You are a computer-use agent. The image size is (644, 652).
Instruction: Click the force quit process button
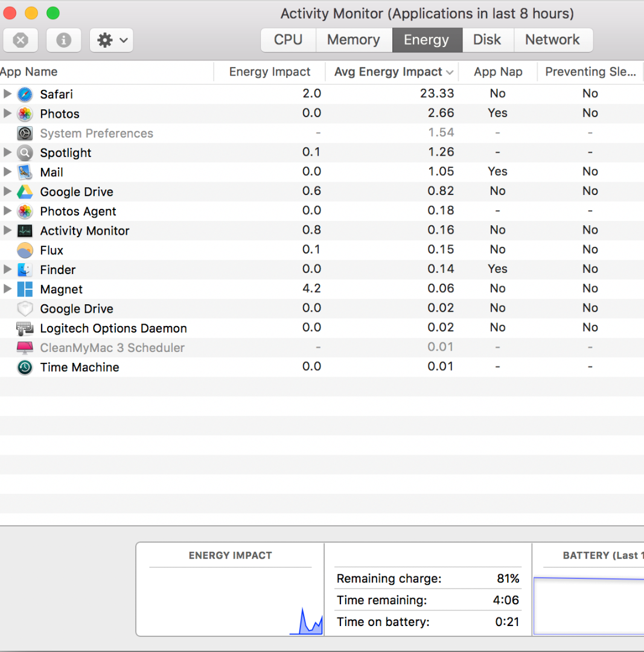coord(21,40)
